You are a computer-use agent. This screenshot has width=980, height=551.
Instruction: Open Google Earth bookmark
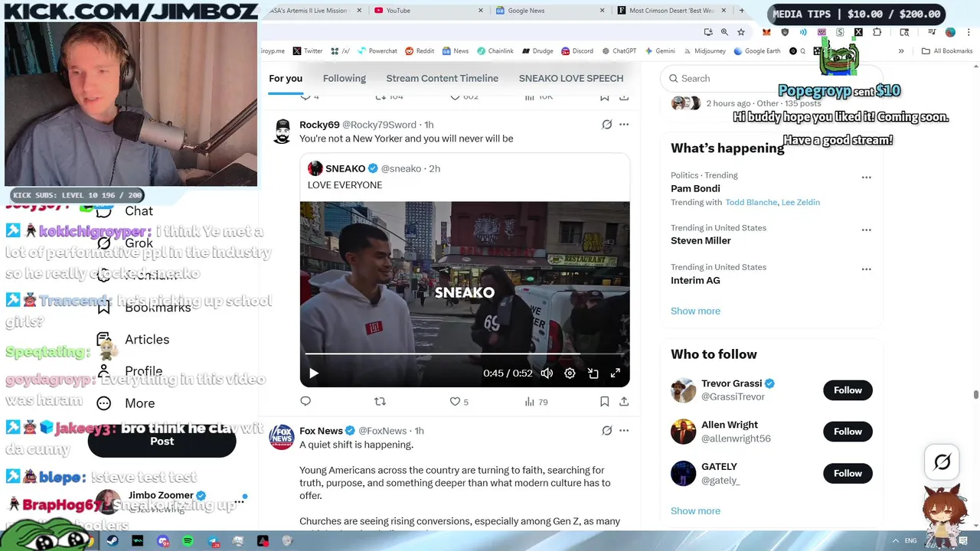pos(756,51)
